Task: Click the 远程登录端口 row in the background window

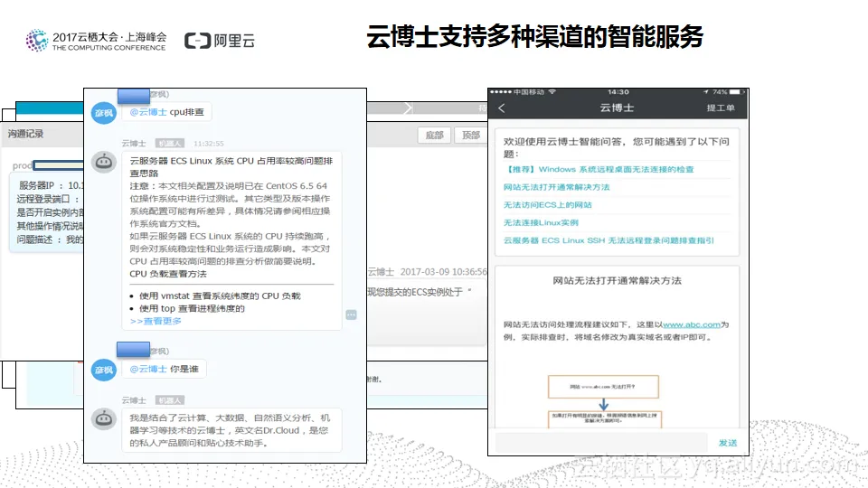Action: click(x=49, y=199)
